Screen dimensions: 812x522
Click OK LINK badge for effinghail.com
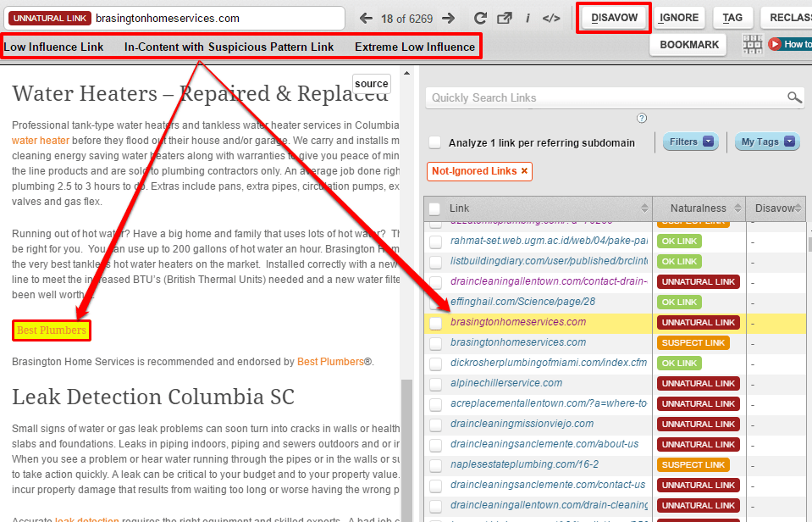(x=679, y=303)
